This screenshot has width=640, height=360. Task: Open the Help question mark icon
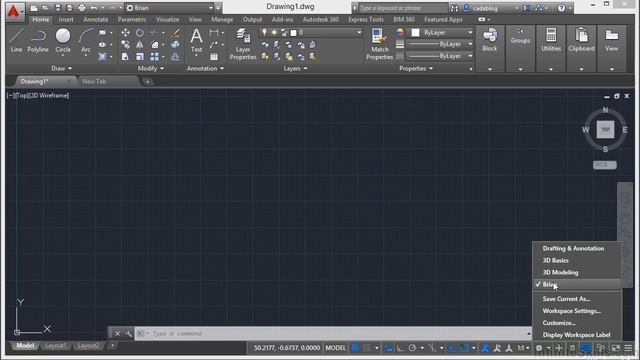pyautogui.click(x=562, y=8)
